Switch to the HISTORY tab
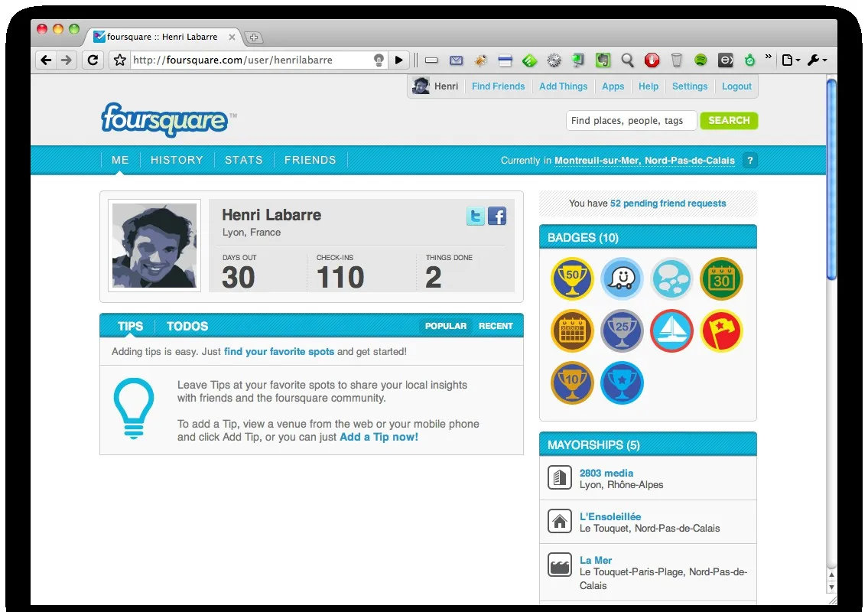The height and width of the screenshot is (612, 868). click(x=177, y=160)
